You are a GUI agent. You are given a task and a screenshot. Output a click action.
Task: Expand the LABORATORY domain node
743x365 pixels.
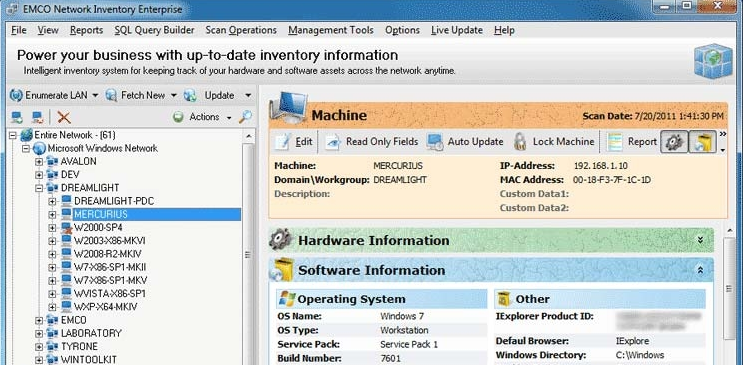pyautogui.click(x=39, y=333)
